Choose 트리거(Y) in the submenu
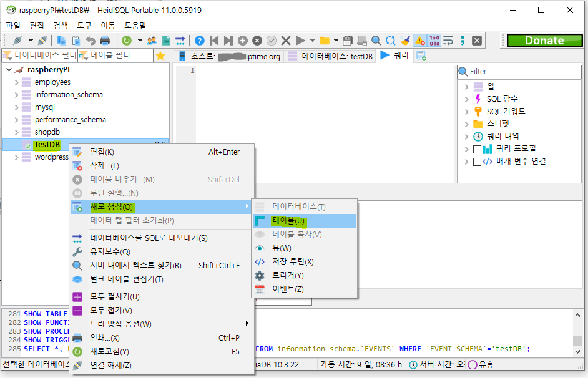Image resolution: width=588 pixels, height=378 pixels. [304, 275]
